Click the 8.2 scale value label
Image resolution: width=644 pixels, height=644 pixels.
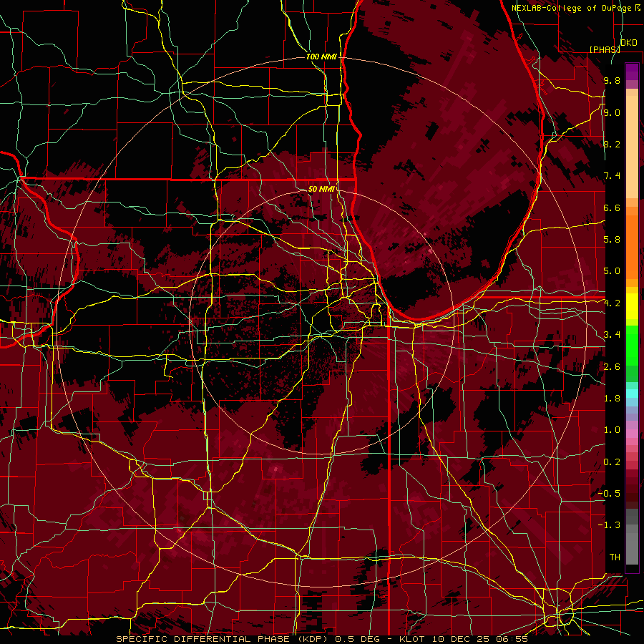tap(612, 144)
